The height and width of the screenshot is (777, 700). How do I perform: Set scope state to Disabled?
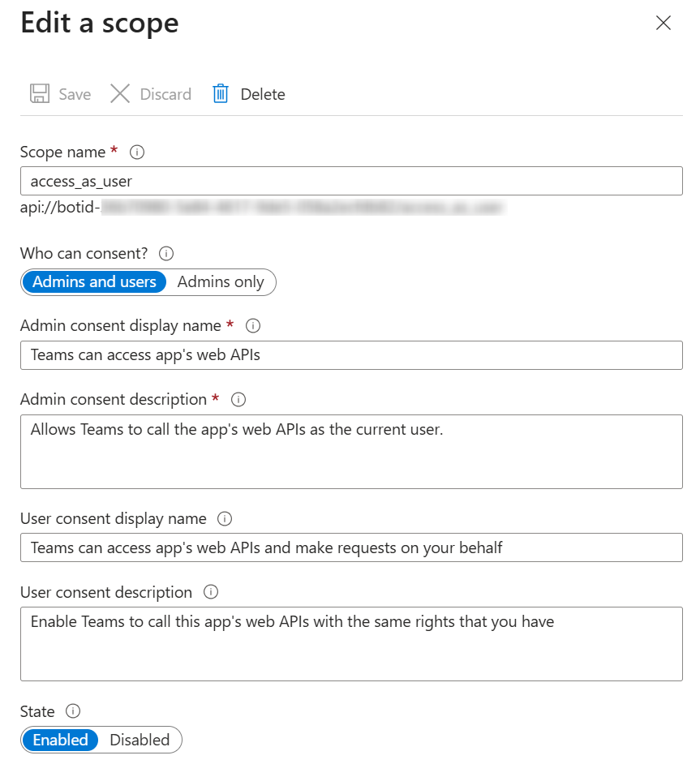140,740
